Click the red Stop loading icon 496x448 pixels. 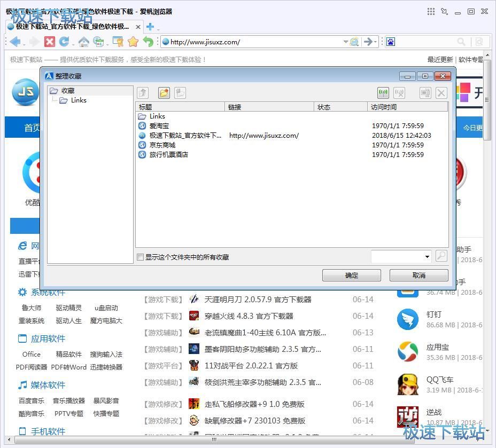[49, 42]
